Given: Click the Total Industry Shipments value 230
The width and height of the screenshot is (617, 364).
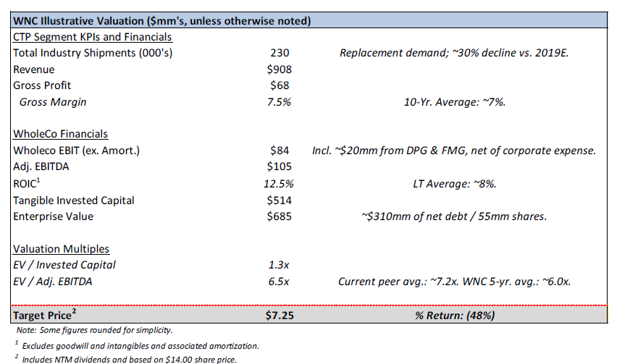Looking at the screenshot, I should pyautogui.click(x=280, y=53).
